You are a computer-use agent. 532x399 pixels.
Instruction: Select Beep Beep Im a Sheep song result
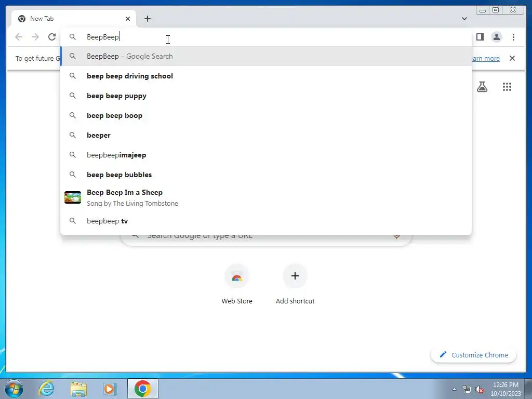(x=266, y=197)
